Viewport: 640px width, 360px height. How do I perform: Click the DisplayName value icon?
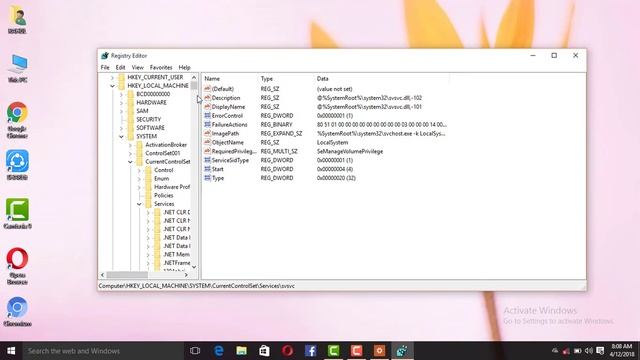click(x=207, y=107)
